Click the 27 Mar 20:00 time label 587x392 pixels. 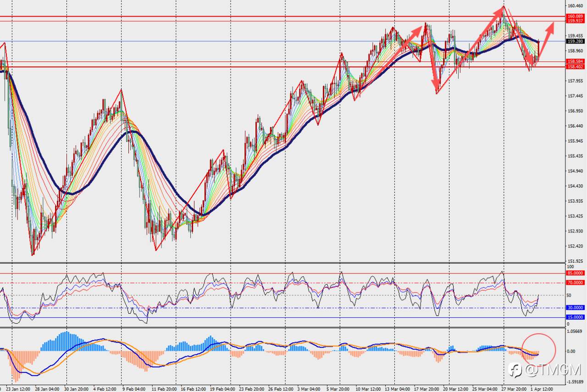[514, 389]
